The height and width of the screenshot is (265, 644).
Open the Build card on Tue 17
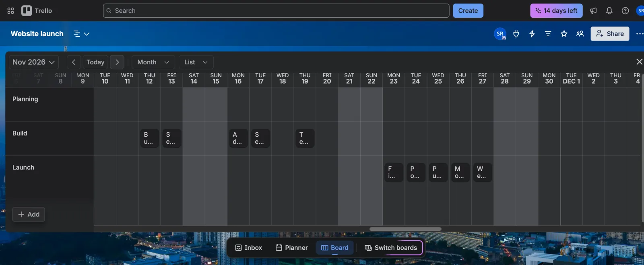(260, 138)
